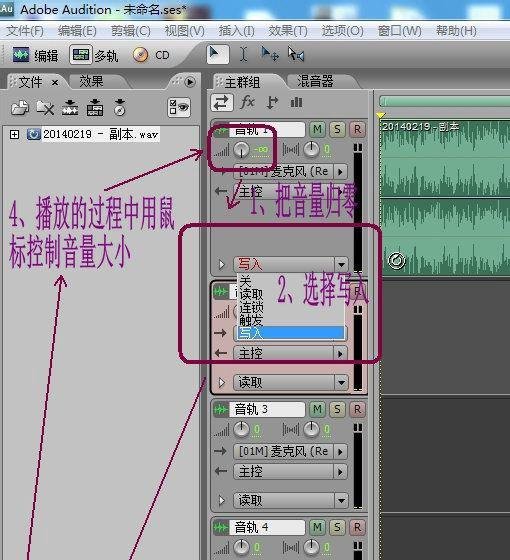Open track 3 automation mode dropdown (读取)
Image resolution: width=510 pixels, height=560 pixels.
coord(341,501)
